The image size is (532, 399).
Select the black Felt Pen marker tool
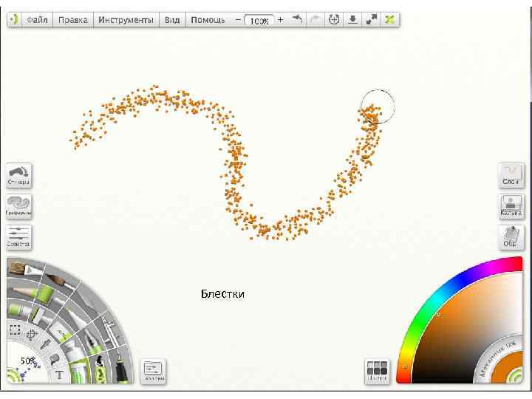point(121,369)
